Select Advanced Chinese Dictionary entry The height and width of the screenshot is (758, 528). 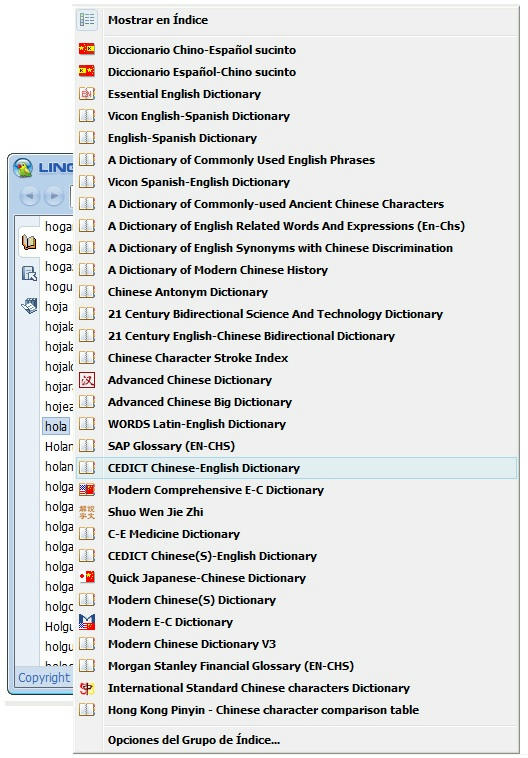[296, 380]
